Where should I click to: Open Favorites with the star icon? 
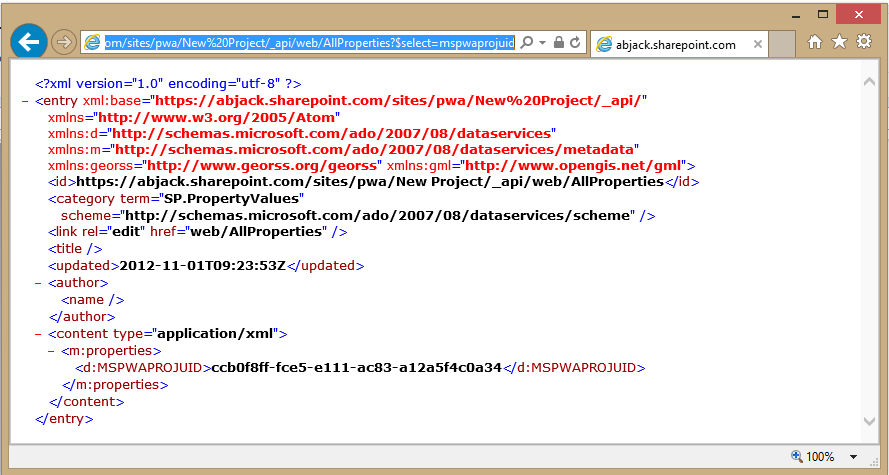tap(839, 41)
